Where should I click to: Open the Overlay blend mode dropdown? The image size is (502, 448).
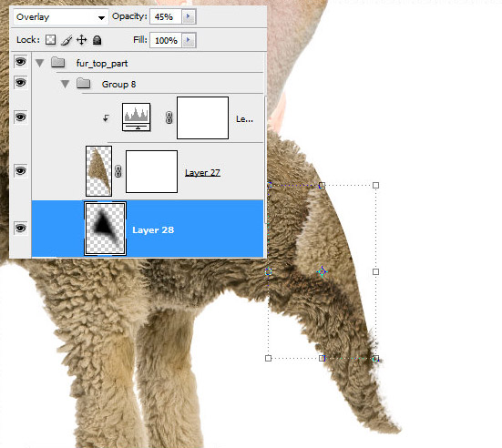click(60, 17)
